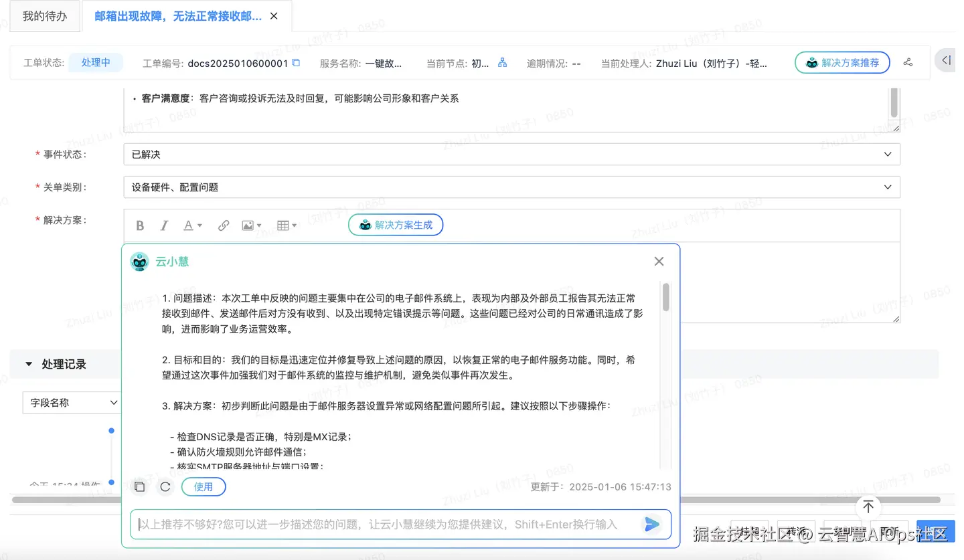Switch to 我的待办 tab

pos(45,16)
